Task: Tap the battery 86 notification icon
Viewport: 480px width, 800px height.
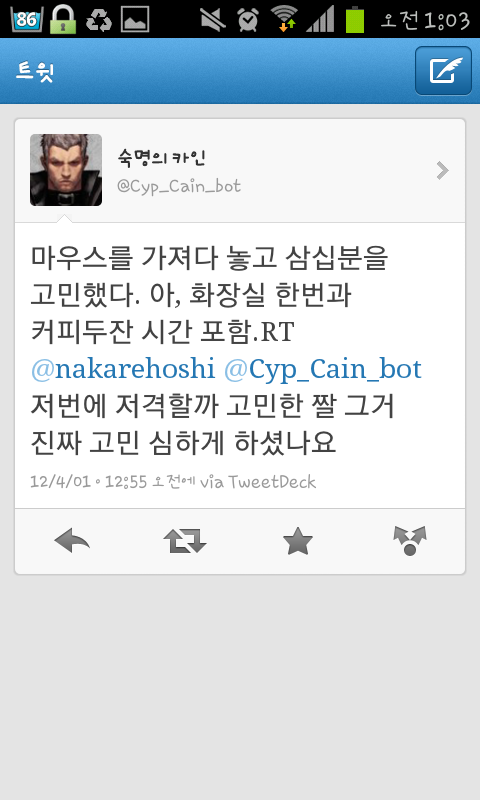Action: tap(27, 19)
